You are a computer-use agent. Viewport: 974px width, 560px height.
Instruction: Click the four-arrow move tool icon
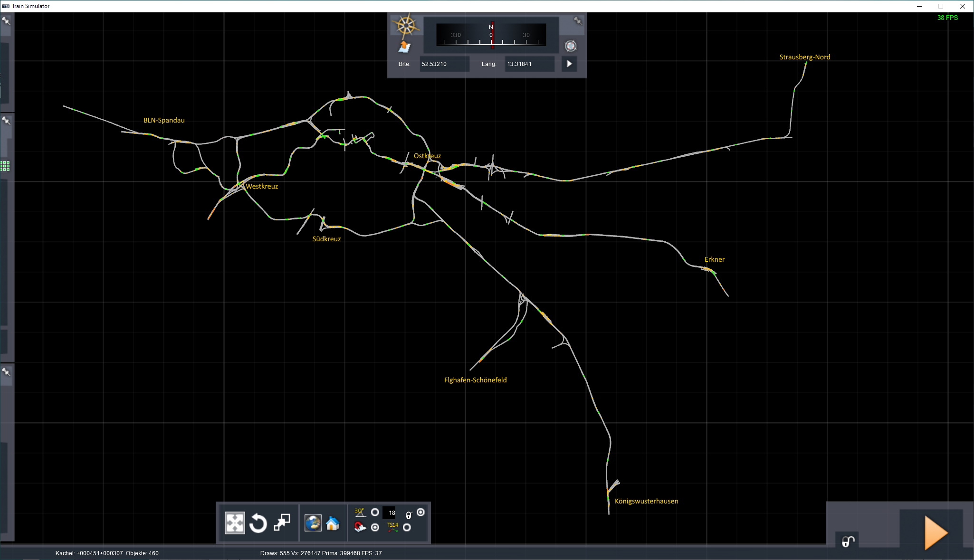235,523
